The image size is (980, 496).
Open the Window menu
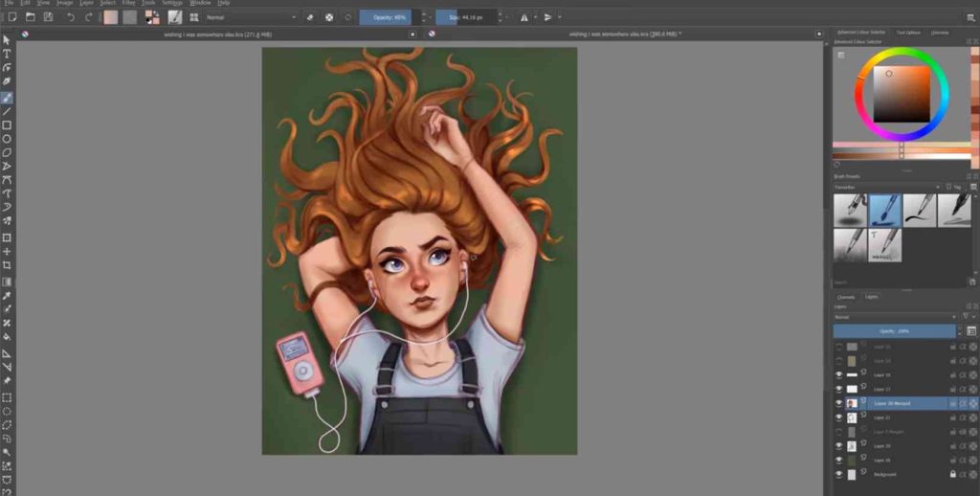pos(199,3)
